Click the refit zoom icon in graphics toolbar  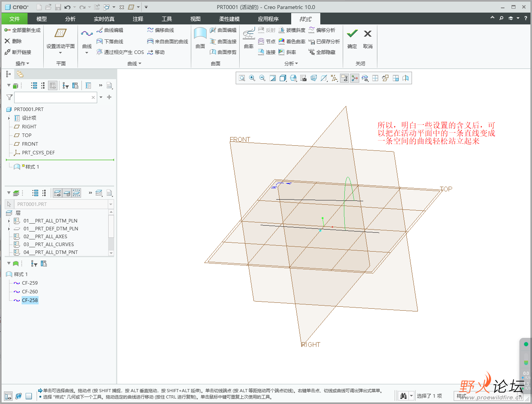pyautogui.click(x=242, y=78)
